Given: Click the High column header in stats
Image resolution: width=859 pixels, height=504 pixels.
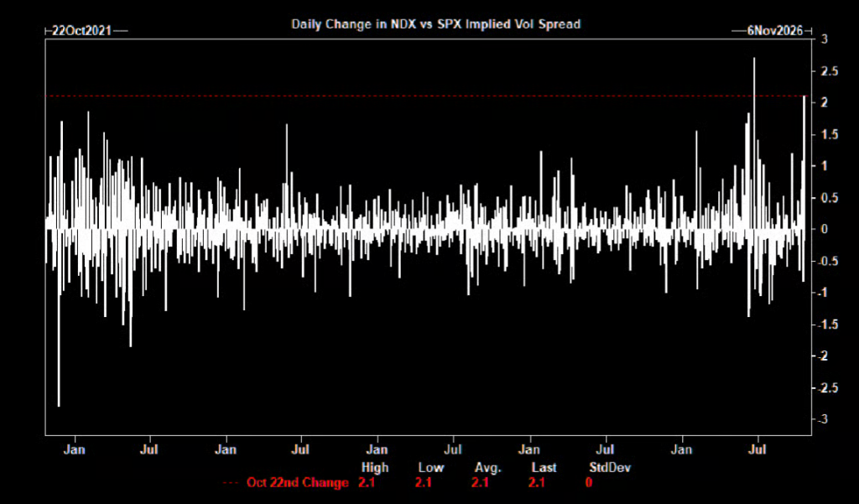Looking at the screenshot, I should click(x=375, y=467).
